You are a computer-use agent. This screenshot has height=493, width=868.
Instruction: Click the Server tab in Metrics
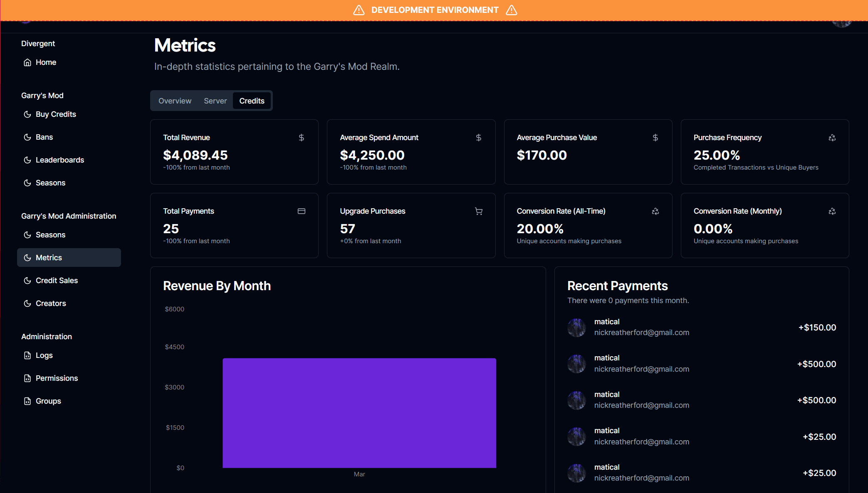pyautogui.click(x=215, y=101)
